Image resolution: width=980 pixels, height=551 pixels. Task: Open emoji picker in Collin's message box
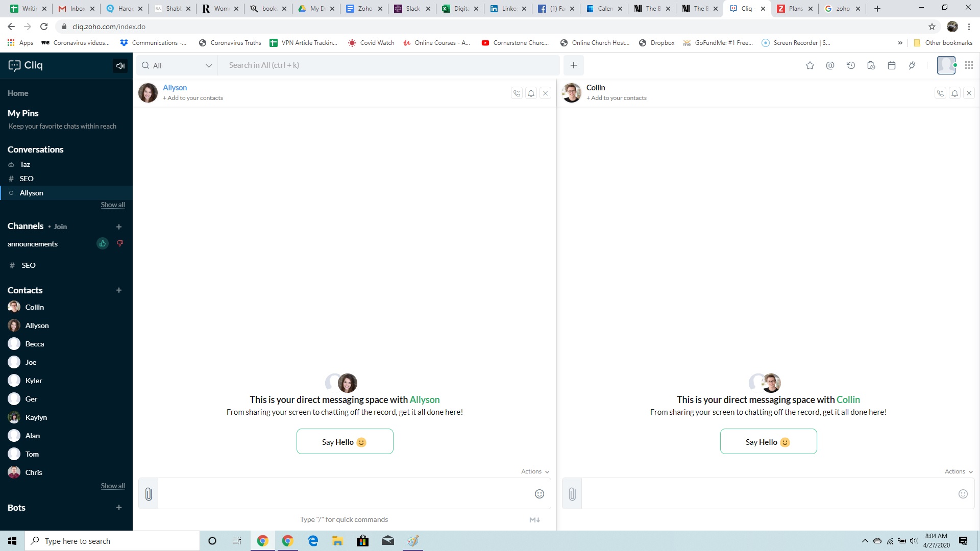point(963,494)
